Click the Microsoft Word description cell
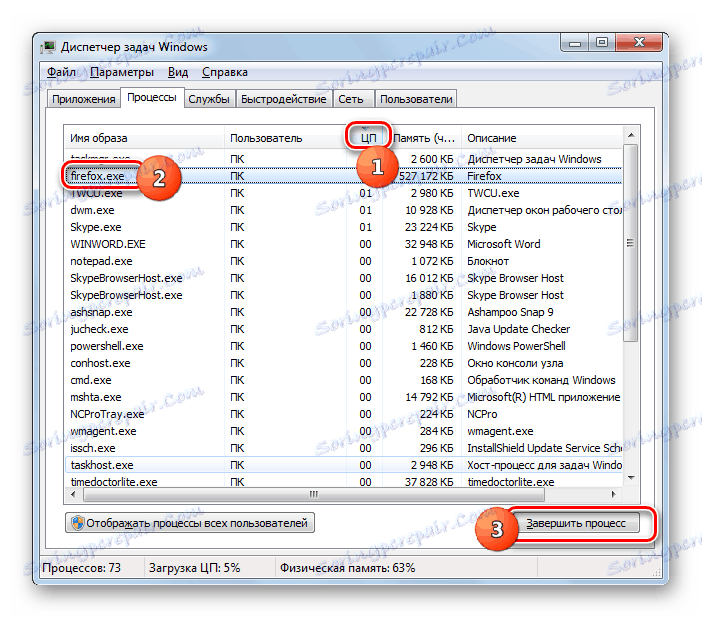Image resolution: width=702 pixels, height=618 pixels. click(x=504, y=244)
